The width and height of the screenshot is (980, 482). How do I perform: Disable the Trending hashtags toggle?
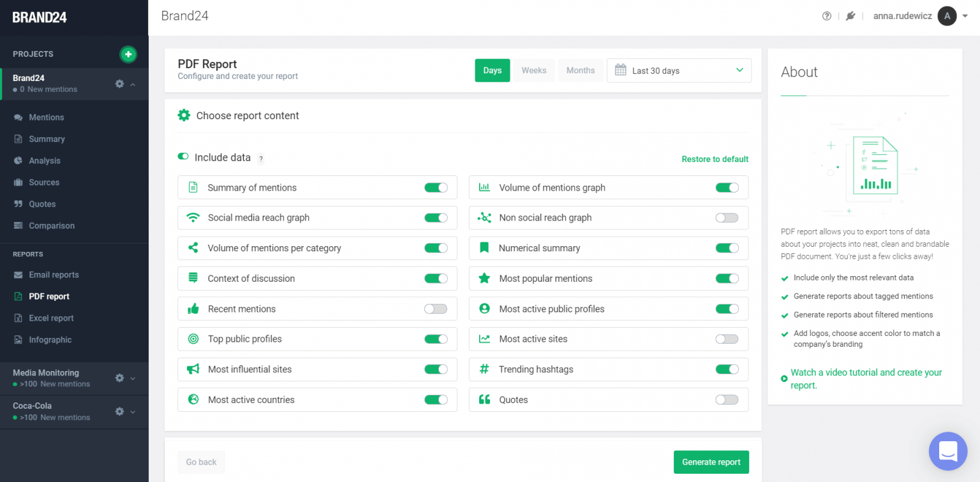tap(727, 369)
